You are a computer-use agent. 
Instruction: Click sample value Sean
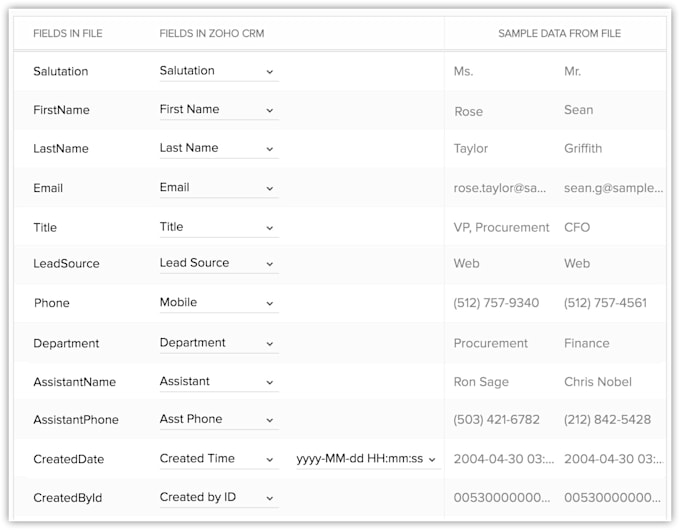[x=579, y=110]
